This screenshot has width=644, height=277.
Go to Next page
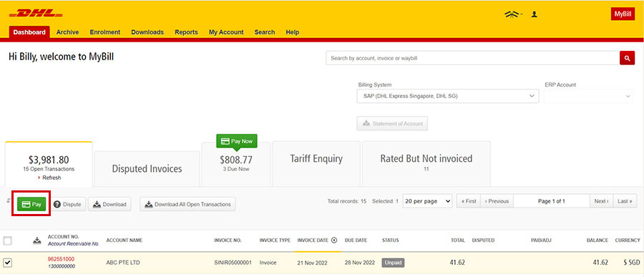602,201
